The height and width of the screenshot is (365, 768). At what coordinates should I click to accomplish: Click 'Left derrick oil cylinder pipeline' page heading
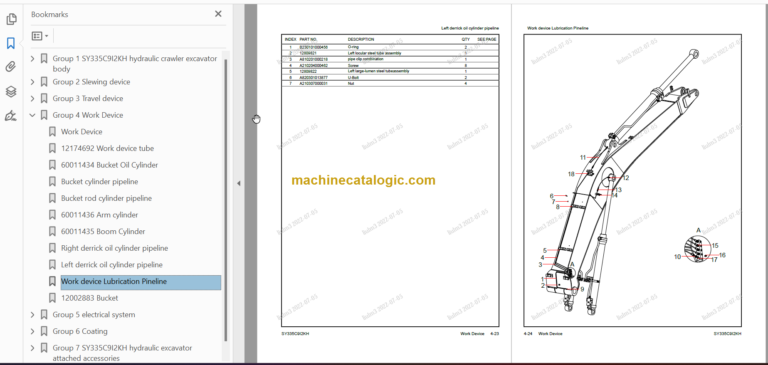tap(470, 28)
